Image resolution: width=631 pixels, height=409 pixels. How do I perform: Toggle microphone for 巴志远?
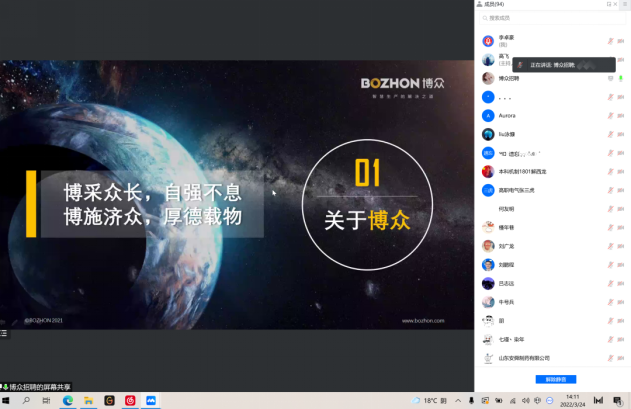tap(610, 283)
